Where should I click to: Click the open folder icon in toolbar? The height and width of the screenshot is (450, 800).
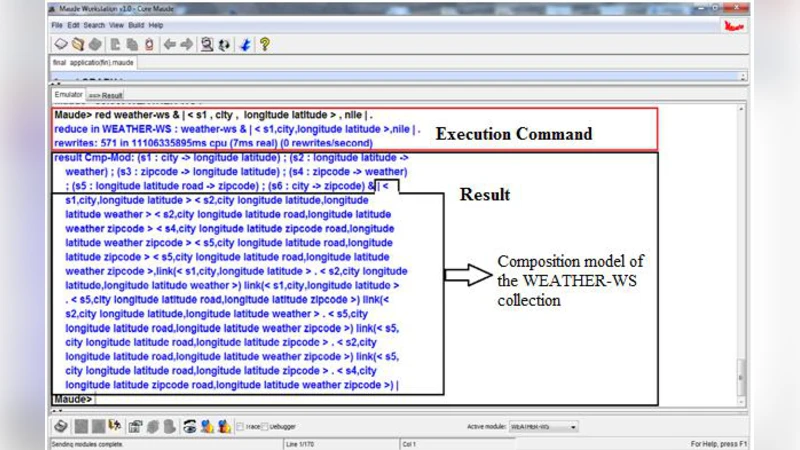point(78,44)
